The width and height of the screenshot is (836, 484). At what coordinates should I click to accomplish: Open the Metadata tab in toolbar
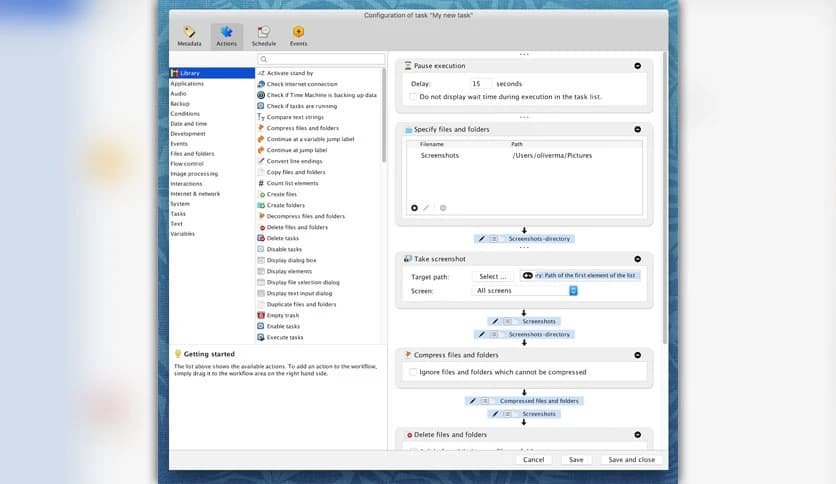click(189, 36)
